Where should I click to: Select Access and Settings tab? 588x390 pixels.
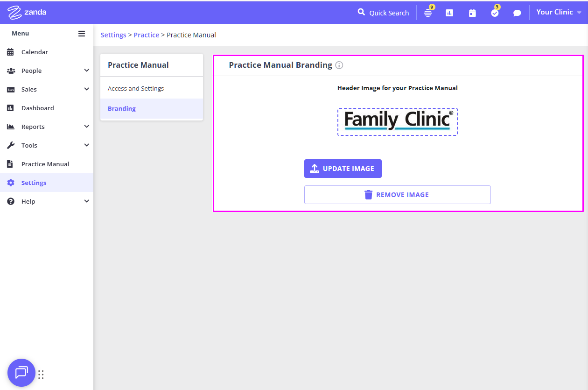[x=136, y=88]
